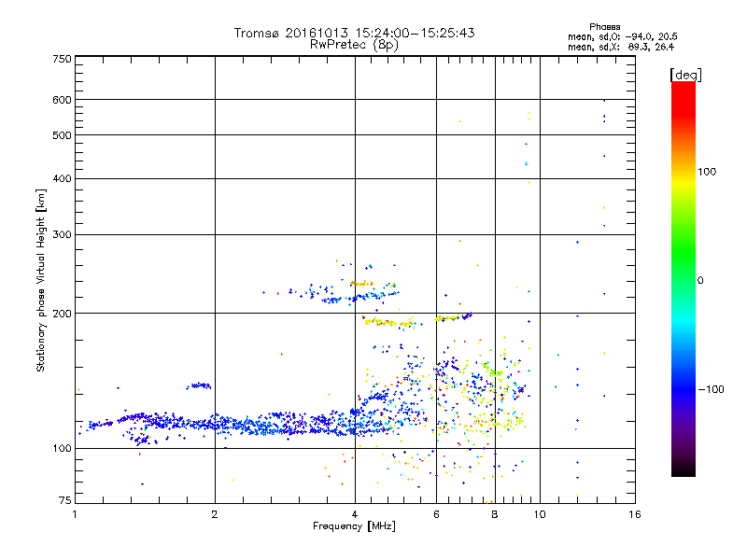Image resolution: width=747 pixels, height=560 pixels.
Task: Click the yellow-orange trace just below 200 km past 4 MHz
Action: point(388,322)
